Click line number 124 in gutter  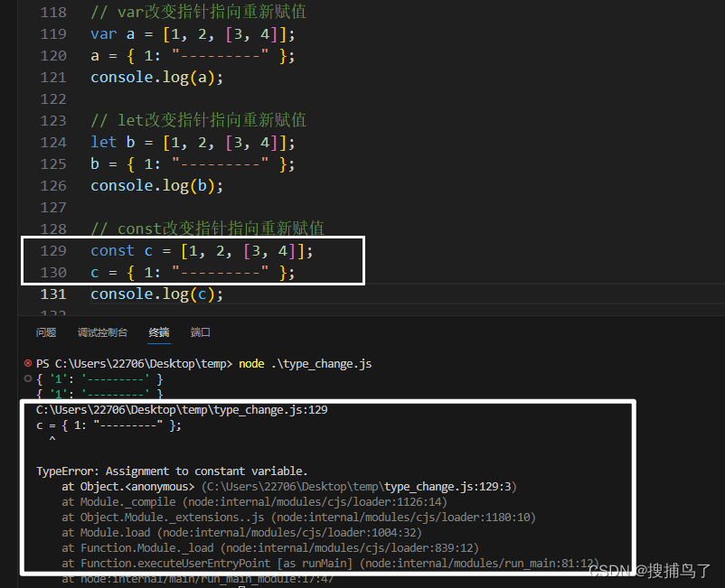[x=53, y=143]
